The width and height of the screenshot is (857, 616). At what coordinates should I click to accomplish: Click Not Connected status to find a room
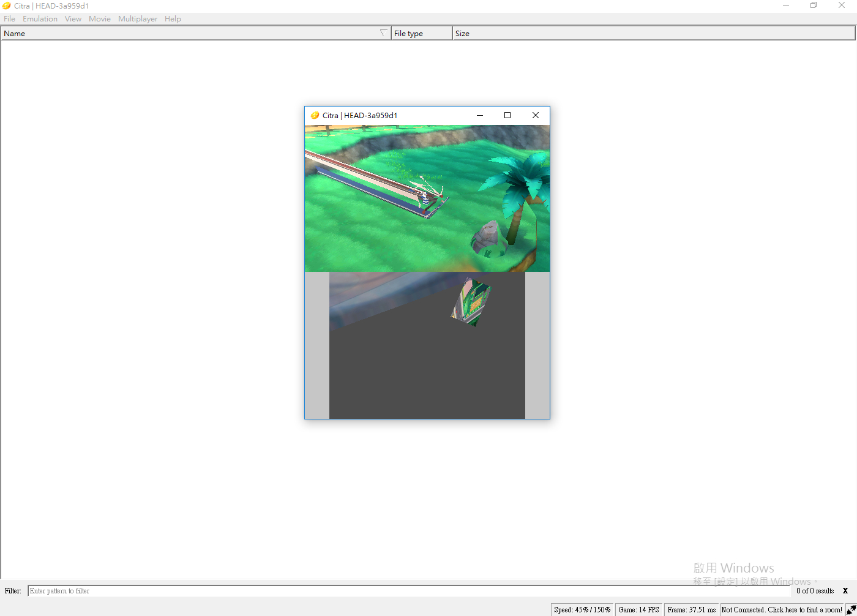point(782,609)
